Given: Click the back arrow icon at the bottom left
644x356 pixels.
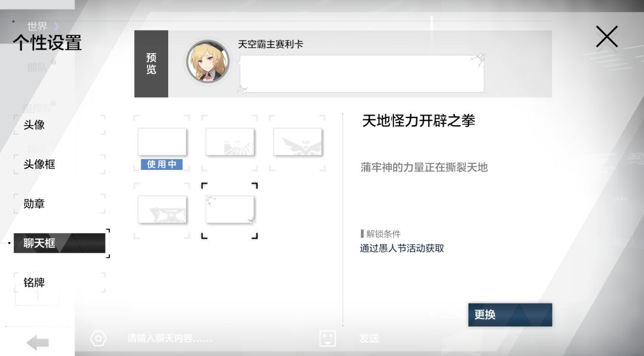Looking at the screenshot, I should coord(38,342).
